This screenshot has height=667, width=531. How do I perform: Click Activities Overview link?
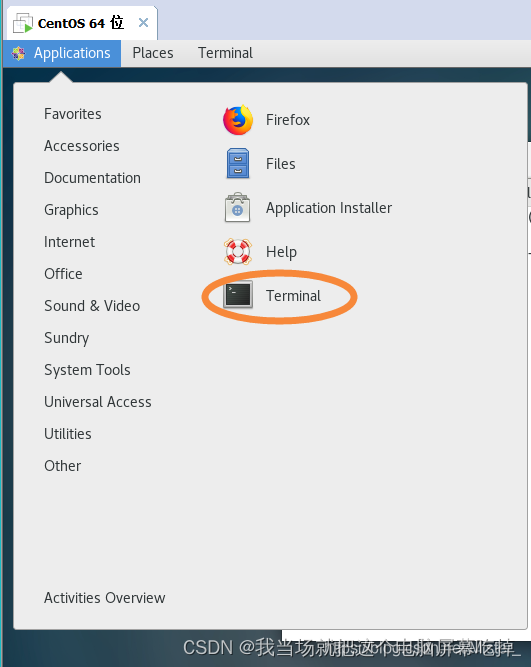[x=105, y=598]
